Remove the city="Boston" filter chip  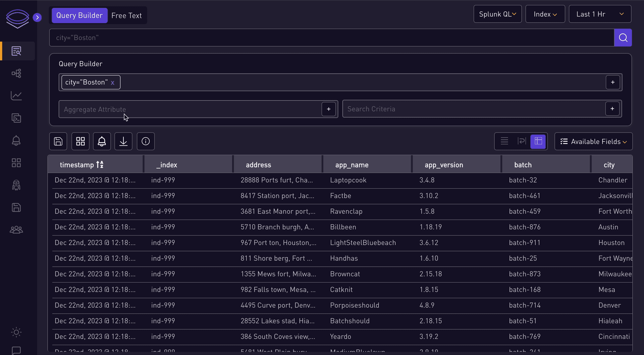[x=113, y=82]
